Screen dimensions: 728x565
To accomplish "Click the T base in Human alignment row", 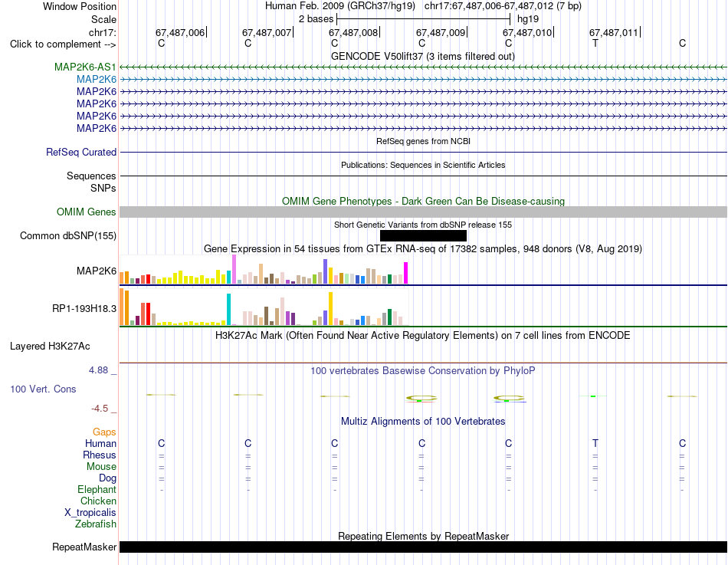I will tap(595, 443).
